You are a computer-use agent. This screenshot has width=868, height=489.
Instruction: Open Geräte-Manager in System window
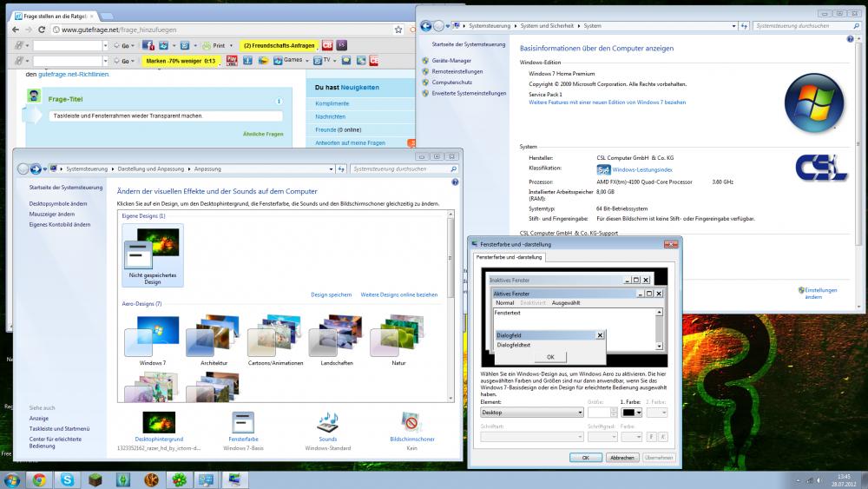point(451,60)
